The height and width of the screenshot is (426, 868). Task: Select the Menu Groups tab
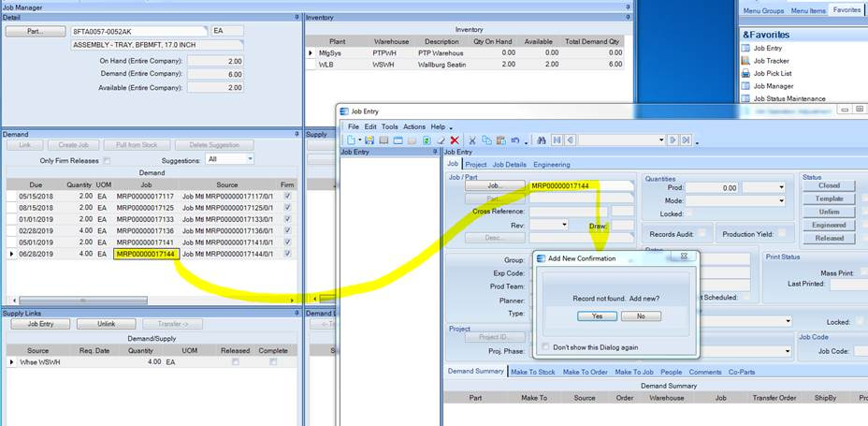763,10
